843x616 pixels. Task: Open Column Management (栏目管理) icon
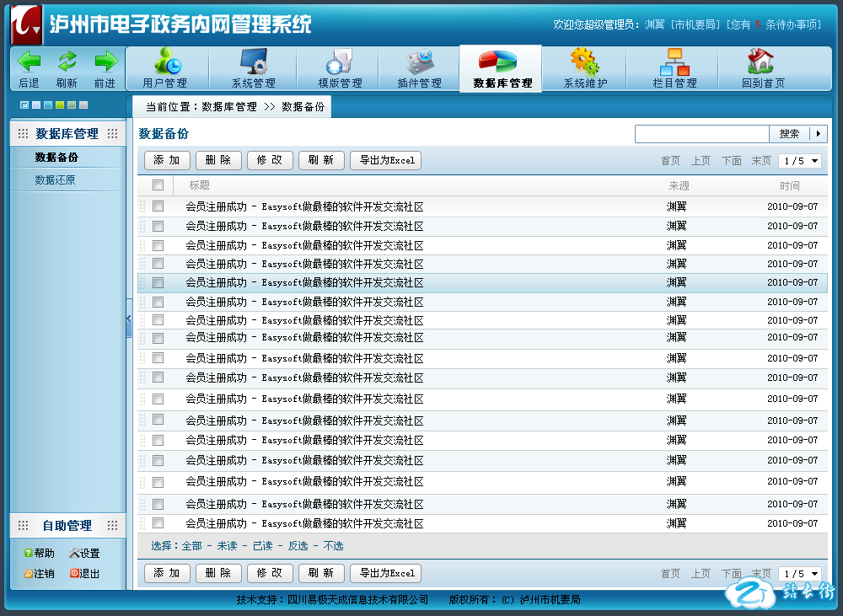674,62
